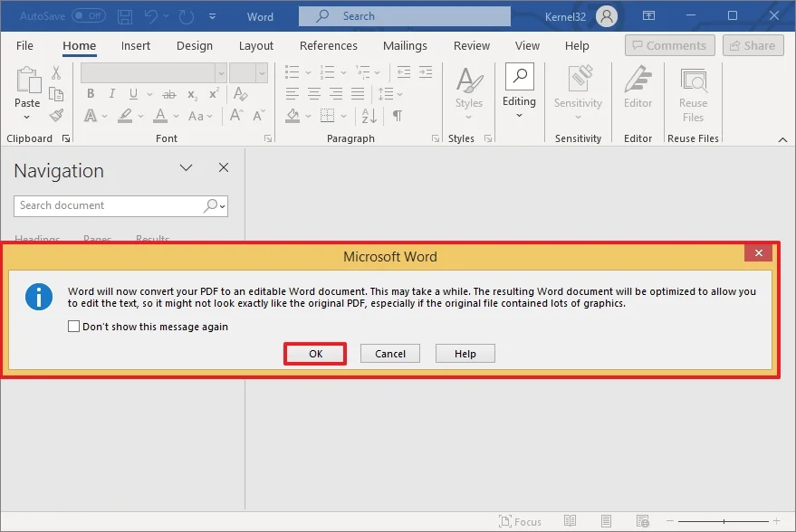Click Decrease Indent icon
796x532 pixels.
(x=404, y=72)
